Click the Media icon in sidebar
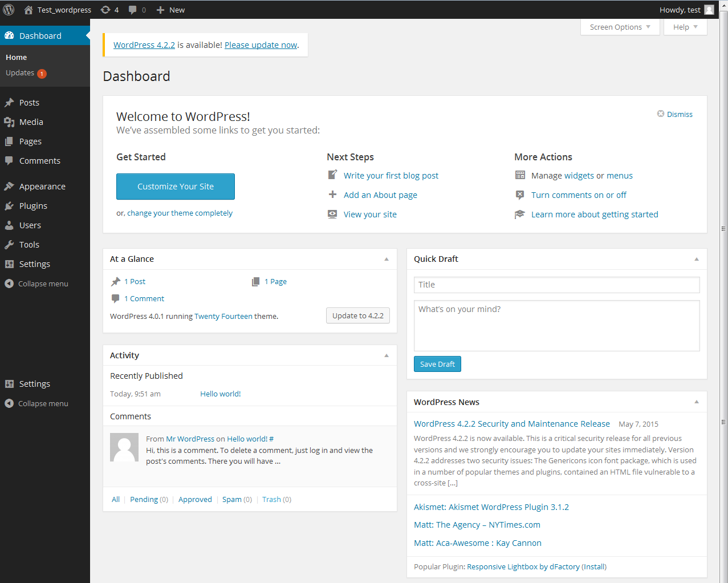The height and width of the screenshot is (583, 728). (9, 122)
